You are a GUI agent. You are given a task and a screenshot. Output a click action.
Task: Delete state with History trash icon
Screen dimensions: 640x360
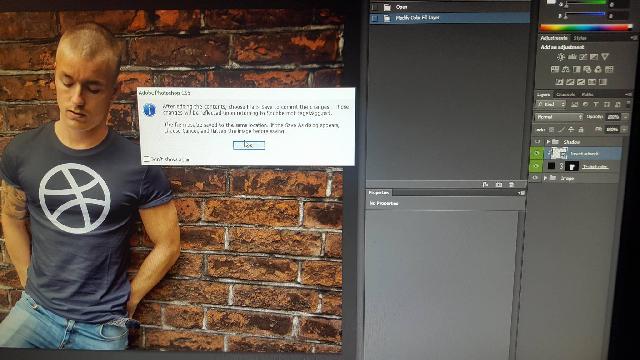pyautogui.click(x=511, y=184)
